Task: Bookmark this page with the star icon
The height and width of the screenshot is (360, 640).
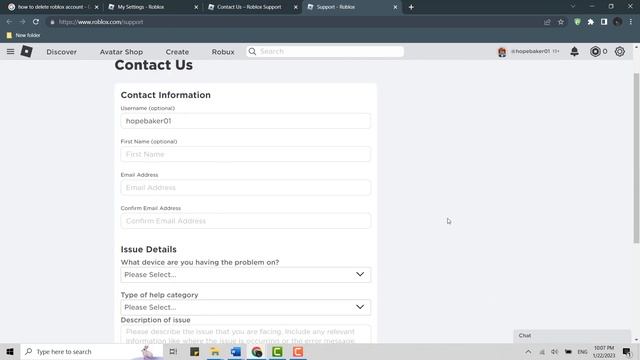Action: tap(561, 22)
